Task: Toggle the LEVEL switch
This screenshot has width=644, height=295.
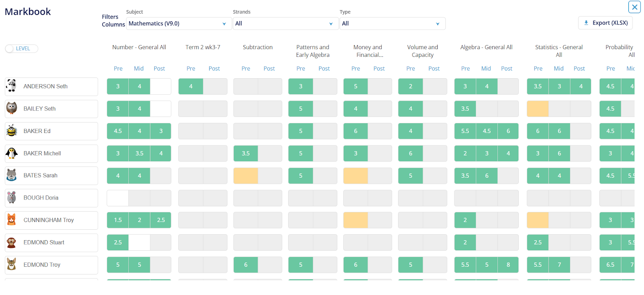Action: (x=21, y=48)
